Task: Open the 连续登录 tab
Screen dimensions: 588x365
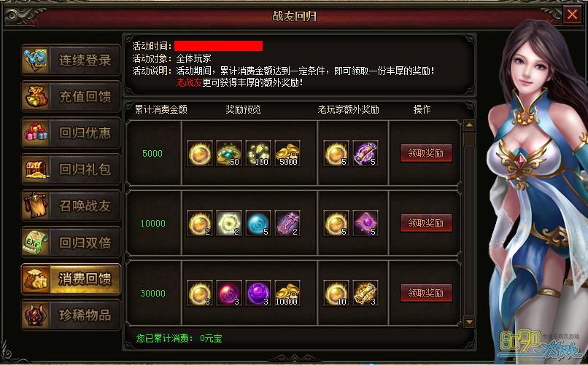Action: [71, 60]
